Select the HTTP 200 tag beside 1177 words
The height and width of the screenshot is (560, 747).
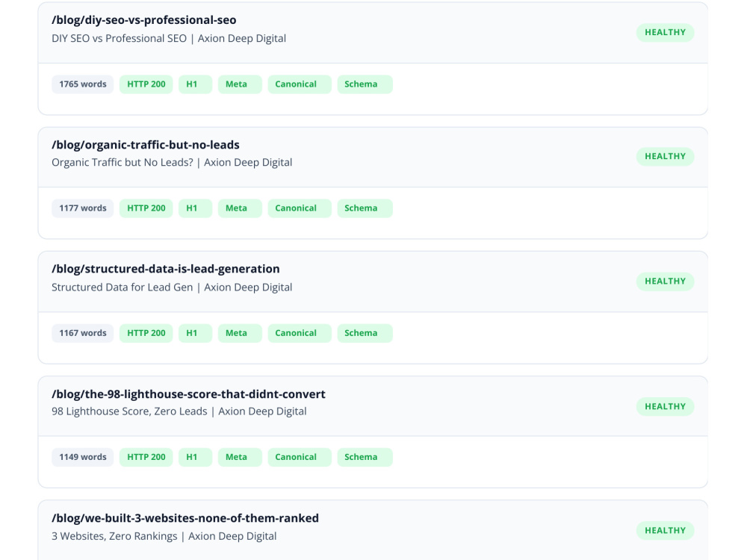[146, 208]
